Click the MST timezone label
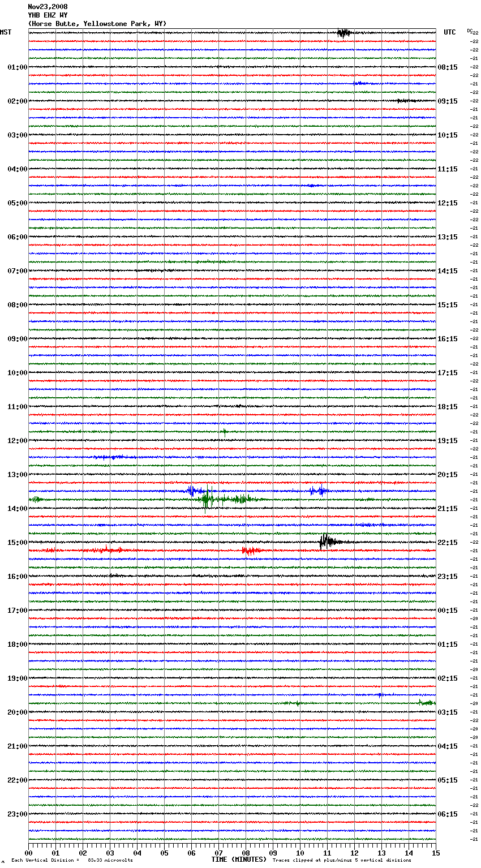The image size is (481, 868). 6,33
